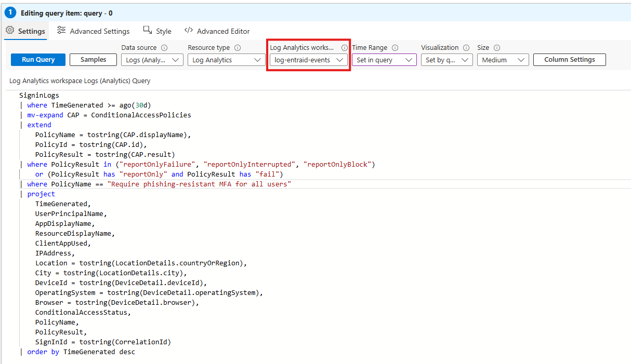Click the info icon beside Time Range
This screenshot has width=631, height=364.
[395, 47]
